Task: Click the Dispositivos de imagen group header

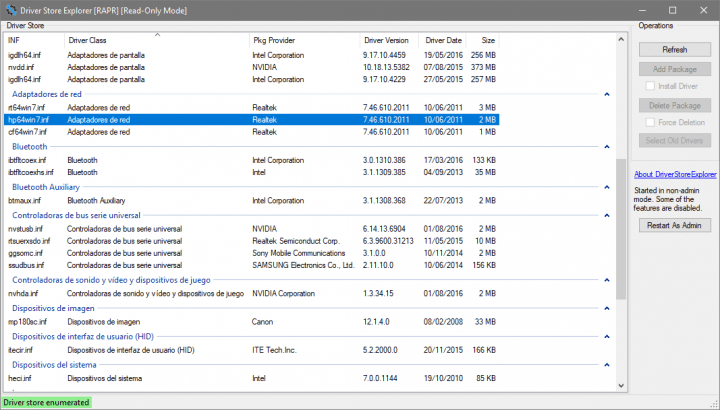Action: (x=53, y=308)
